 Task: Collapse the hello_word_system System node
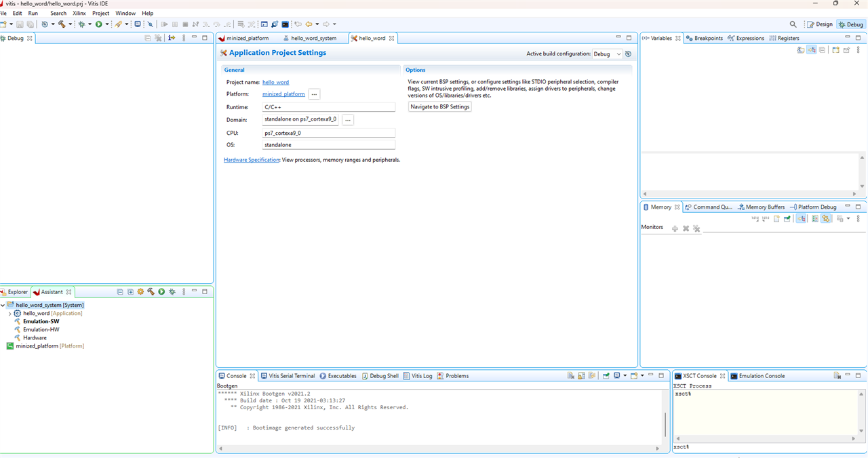pos(3,305)
